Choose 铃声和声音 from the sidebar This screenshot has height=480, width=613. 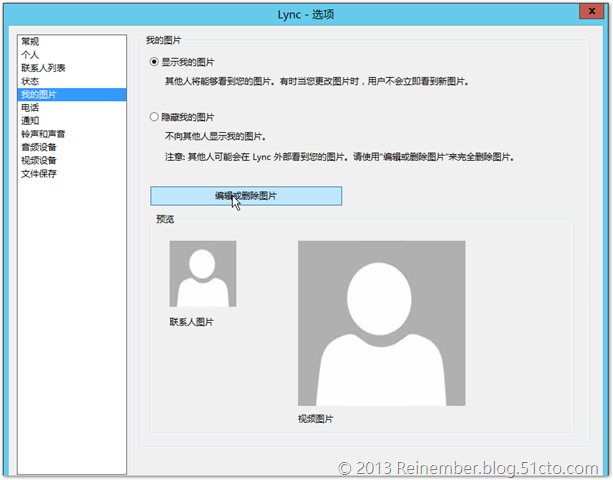pyautogui.click(x=43, y=133)
